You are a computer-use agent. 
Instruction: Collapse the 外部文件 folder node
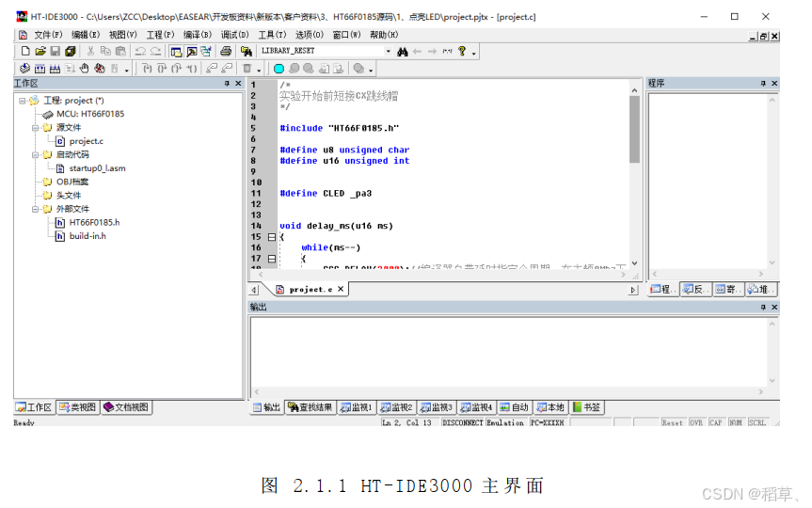point(35,209)
